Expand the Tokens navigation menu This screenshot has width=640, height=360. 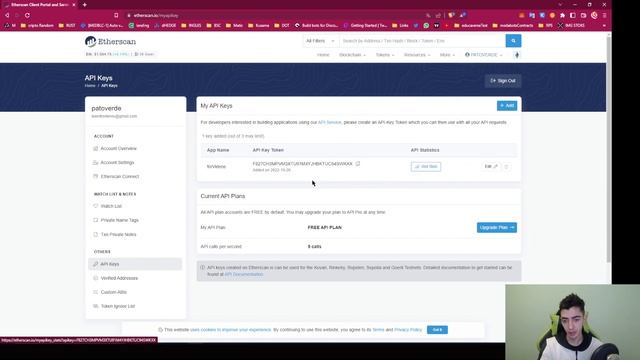pyautogui.click(x=385, y=55)
